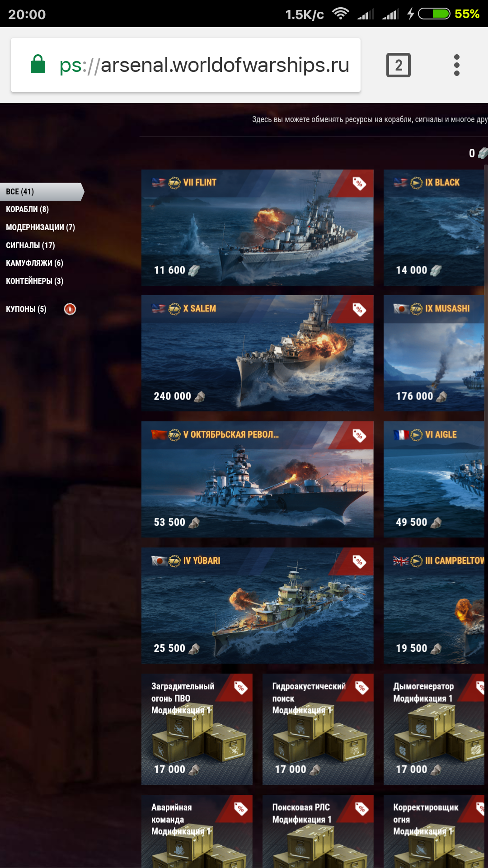Open the Поисковая РЛС Модификация 1 item
The image size is (488, 868).
point(318,831)
